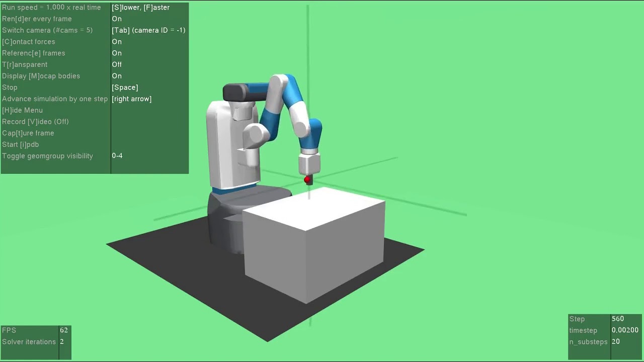Click the red target sphere at gripper
The height and width of the screenshot is (362, 644).
click(307, 179)
